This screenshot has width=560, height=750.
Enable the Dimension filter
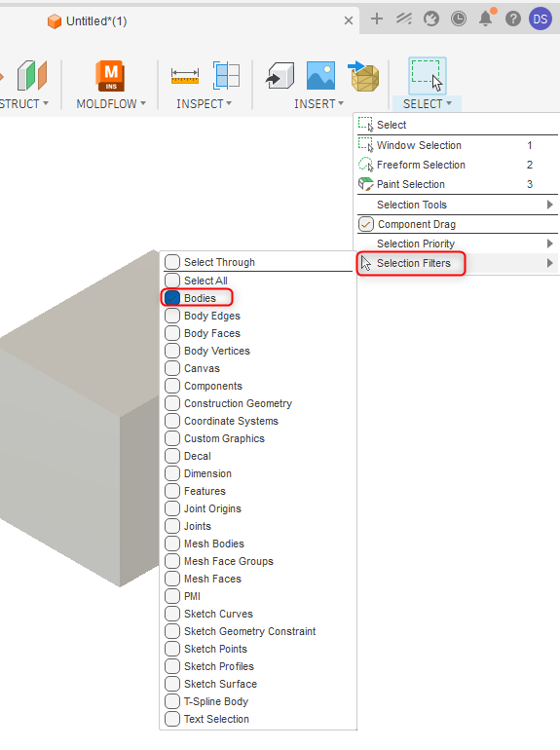(x=172, y=473)
